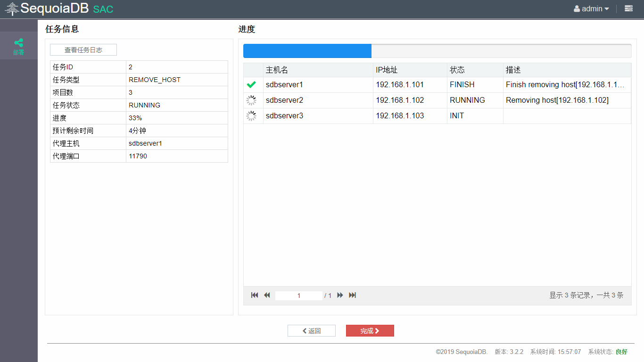
Task: Go to next page of records
Action: click(340, 295)
